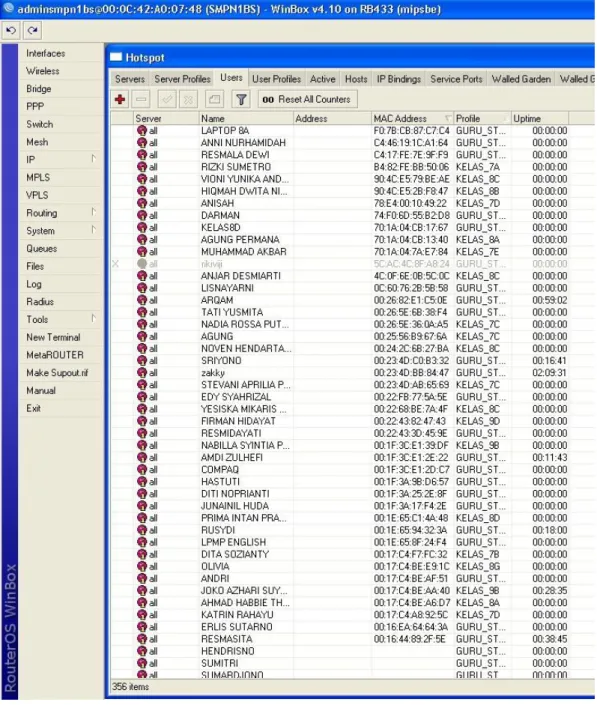Screen dimensions: 597x705
Task: Click the greyed user icon of rikiviji row
Action: coord(142,264)
